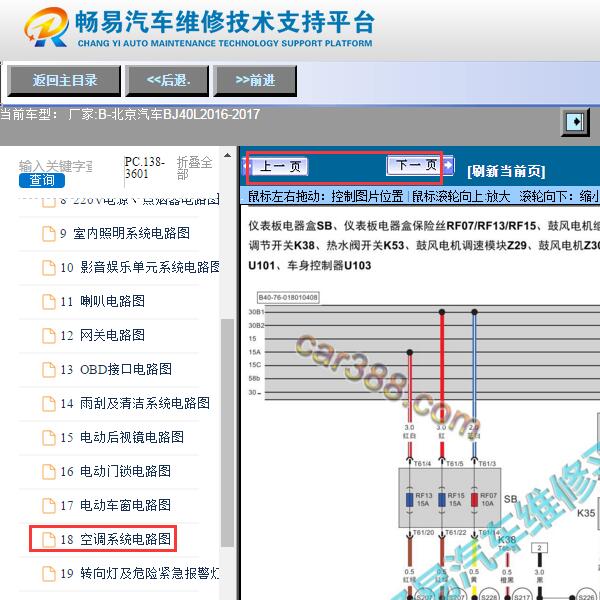The width and height of the screenshot is (600, 600).
Task: Click the sidebar vertical scrollbar thumb
Action: [227, 432]
